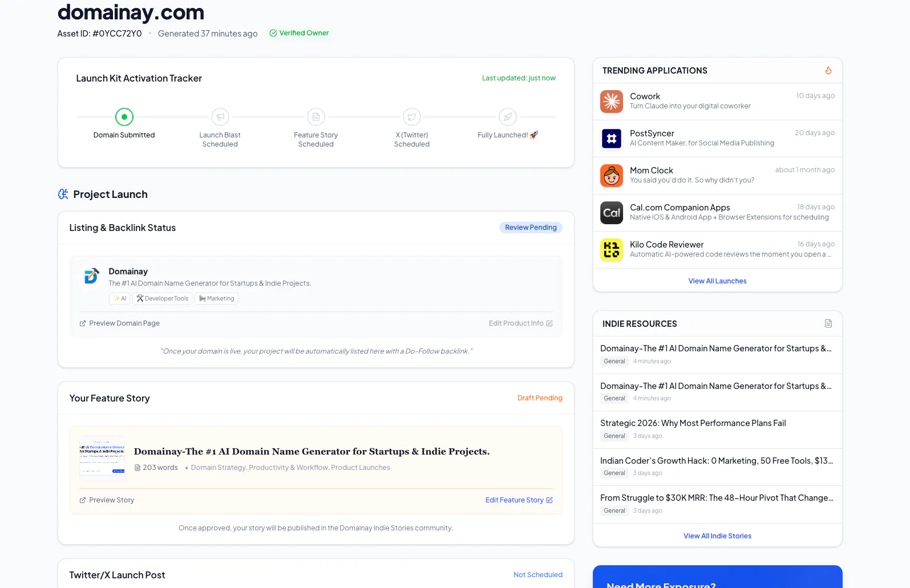
Task: Click the Trending Applications flame icon
Action: (828, 71)
